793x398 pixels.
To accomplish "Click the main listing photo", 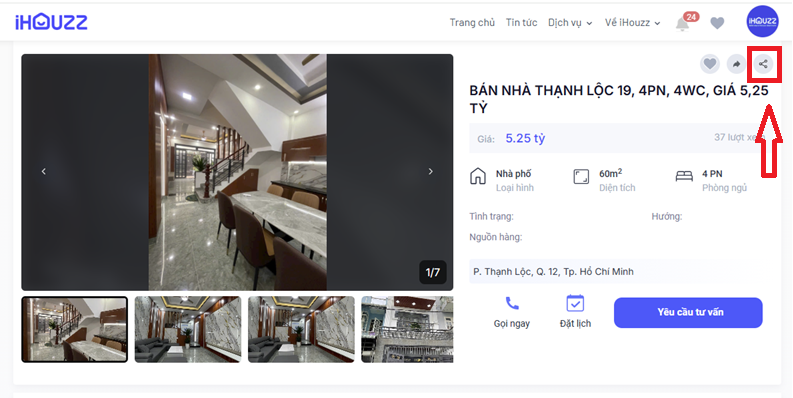I will [237, 172].
